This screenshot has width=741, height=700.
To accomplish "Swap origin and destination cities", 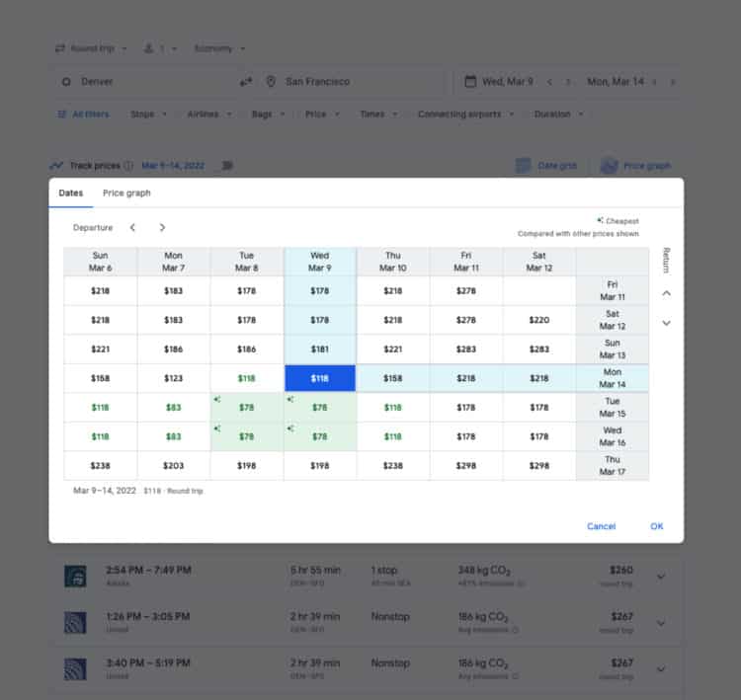I will pyautogui.click(x=246, y=81).
